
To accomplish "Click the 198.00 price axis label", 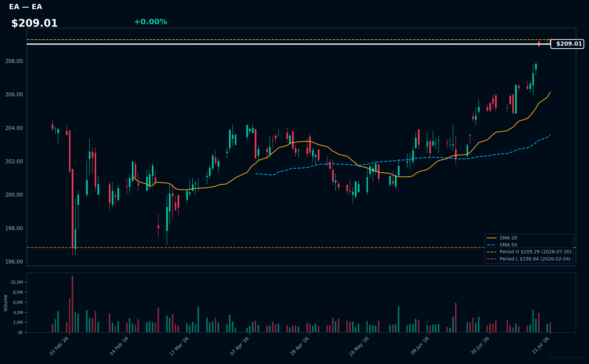I will coord(14,228).
